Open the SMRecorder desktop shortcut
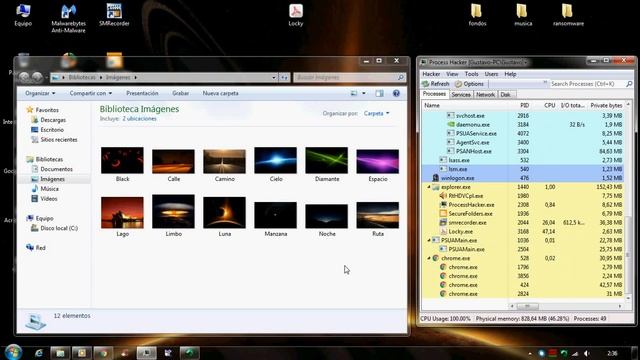The height and width of the screenshot is (360, 640). (x=114, y=15)
